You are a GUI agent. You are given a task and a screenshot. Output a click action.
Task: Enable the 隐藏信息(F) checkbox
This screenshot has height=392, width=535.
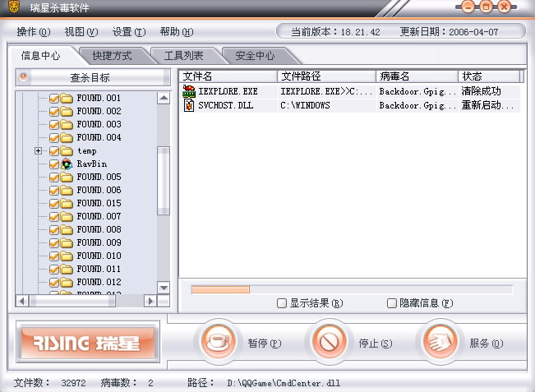392,303
